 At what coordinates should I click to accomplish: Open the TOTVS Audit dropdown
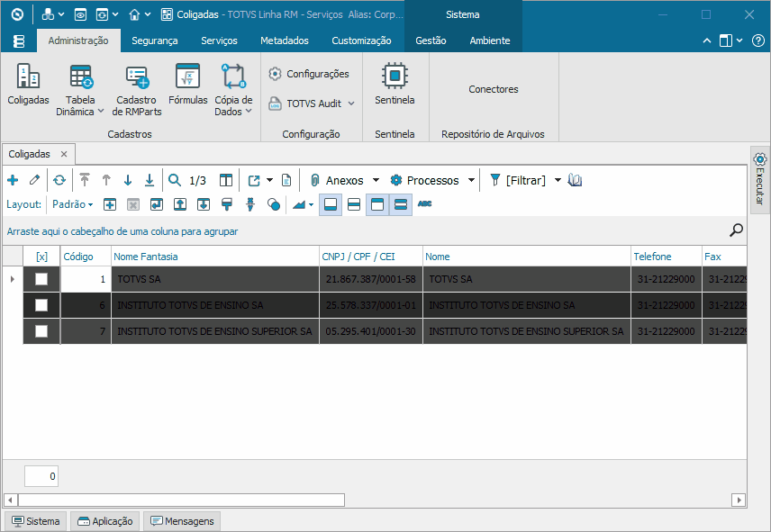(351, 104)
